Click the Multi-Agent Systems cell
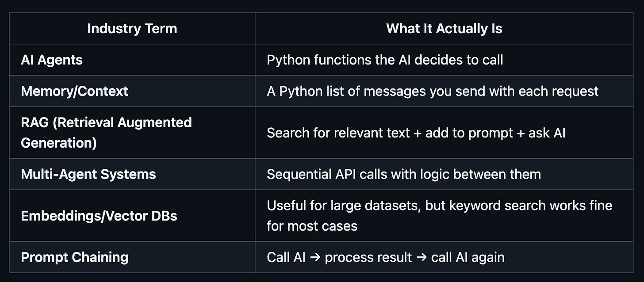The image size is (644, 282). [132, 174]
